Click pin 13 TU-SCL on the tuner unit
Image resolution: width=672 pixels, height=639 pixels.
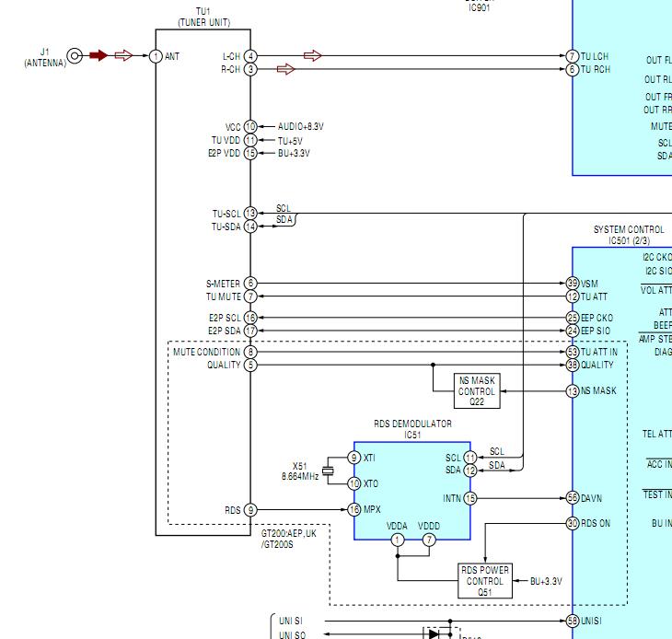[250, 214]
